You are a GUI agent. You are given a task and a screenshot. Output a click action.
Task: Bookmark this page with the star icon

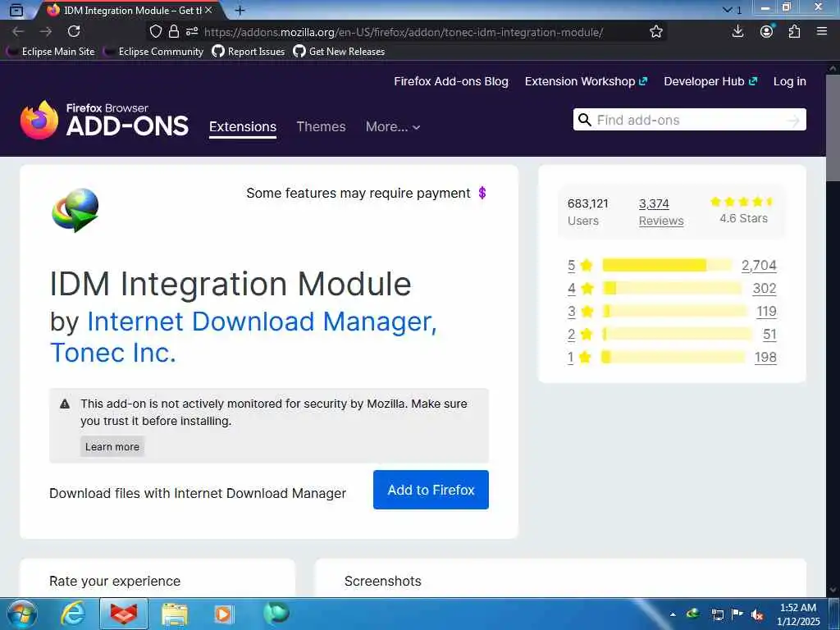656,32
